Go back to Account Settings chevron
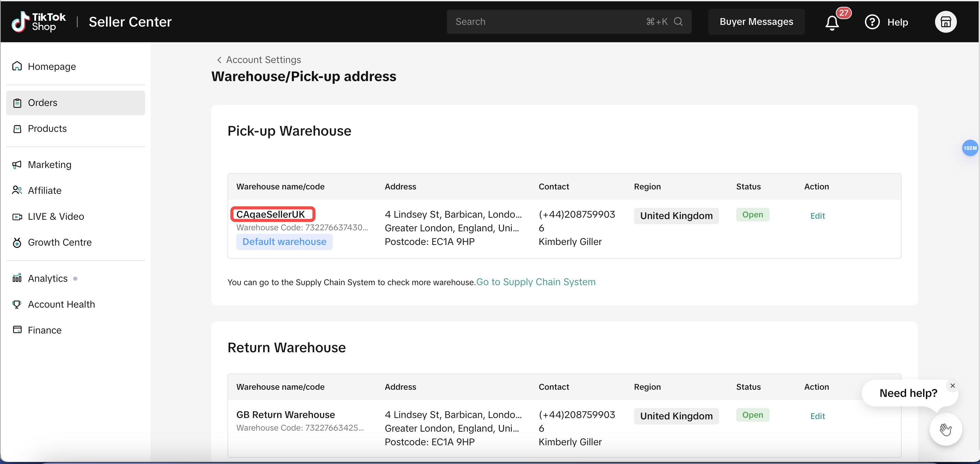Viewport: 980px width, 464px height. pos(219,60)
